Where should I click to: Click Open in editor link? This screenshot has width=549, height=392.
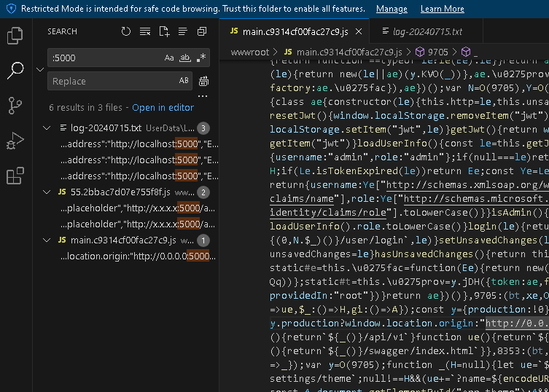pyautogui.click(x=163, y=107)
